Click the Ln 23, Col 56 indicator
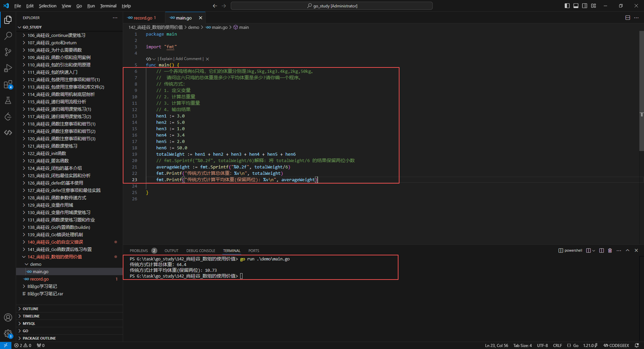Viewport: 644px width, 349px height. click(496, 345)
